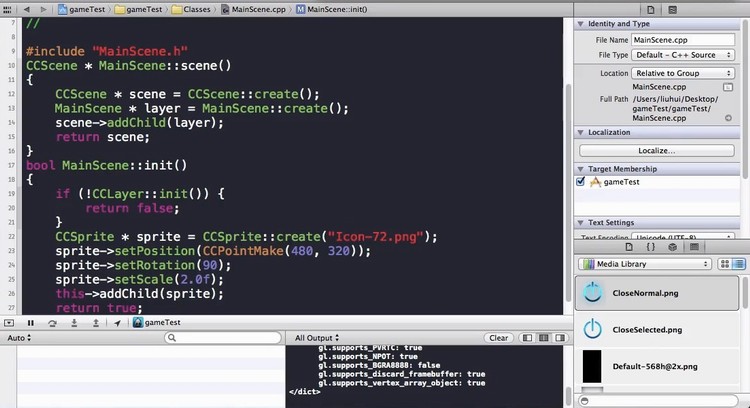Image resolution: width=750 pixels, height=408 pixels.
Task: Show the Code Snippet library
Action: pyautogui.click(x=651, y=247)
